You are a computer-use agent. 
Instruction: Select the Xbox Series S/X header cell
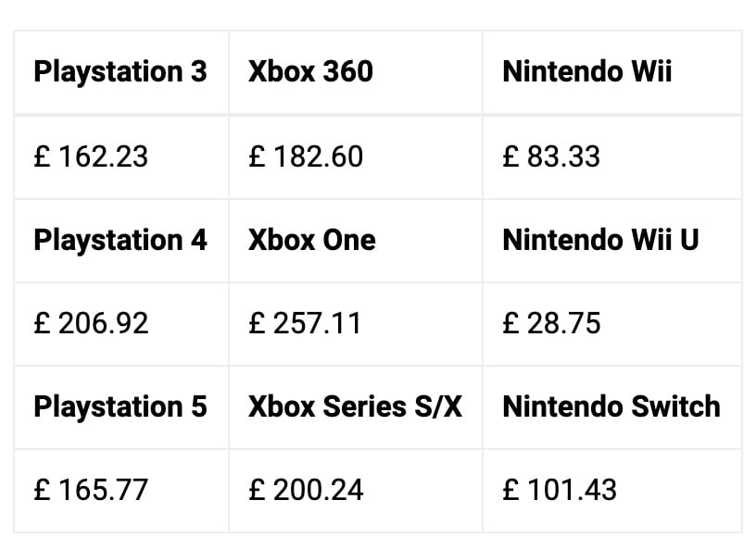point(355,406)
